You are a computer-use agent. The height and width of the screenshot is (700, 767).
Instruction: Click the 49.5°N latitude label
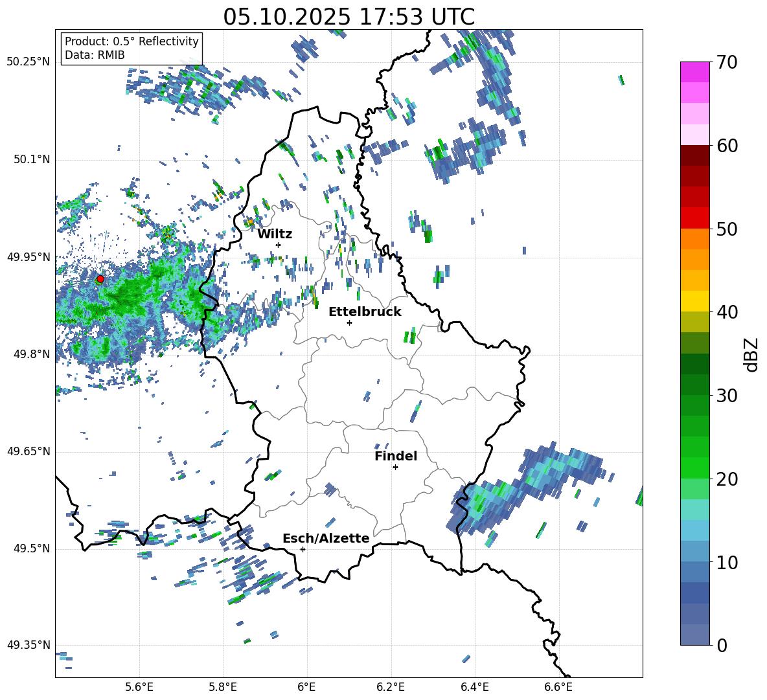point(31,548)
